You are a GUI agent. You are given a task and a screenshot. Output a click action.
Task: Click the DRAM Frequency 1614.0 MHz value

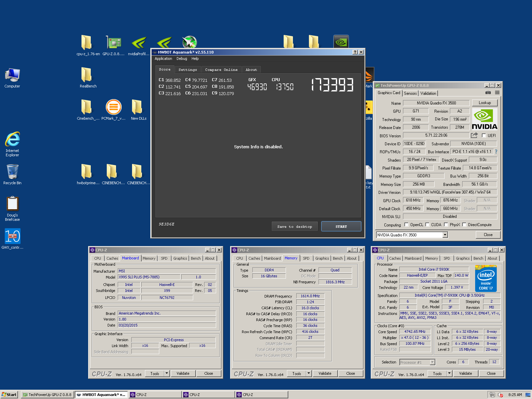coord(310,296)
